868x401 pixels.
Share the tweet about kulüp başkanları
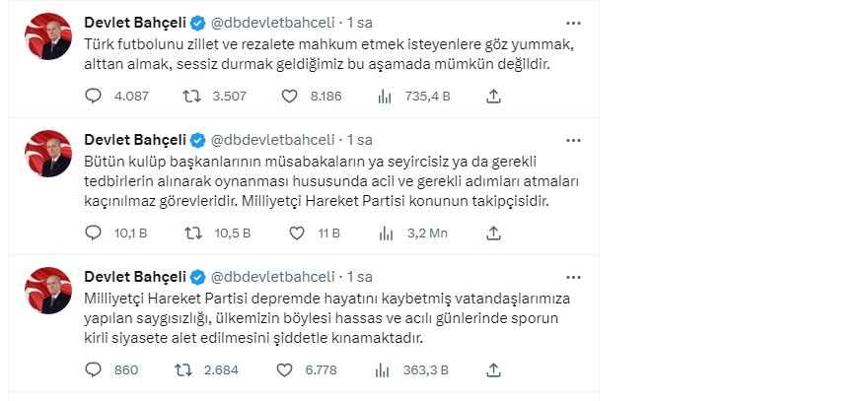495,234
